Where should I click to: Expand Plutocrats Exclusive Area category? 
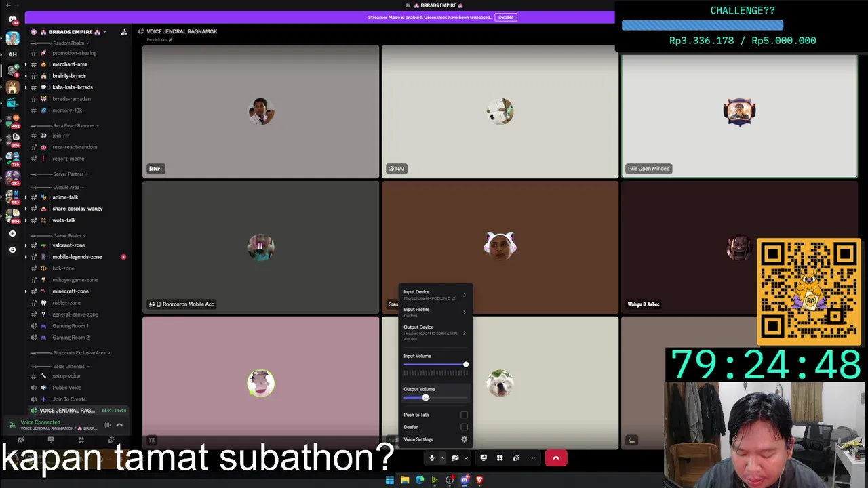[79, 352]
